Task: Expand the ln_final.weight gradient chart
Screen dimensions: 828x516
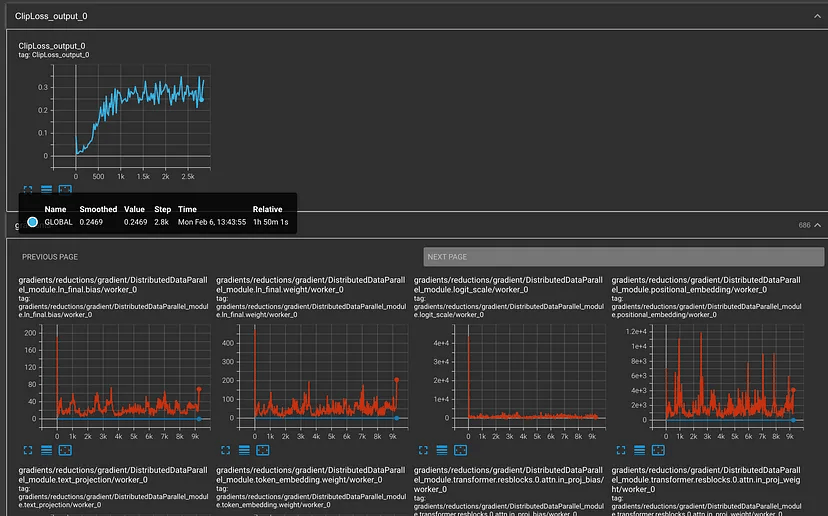Action: click(225, 450)
